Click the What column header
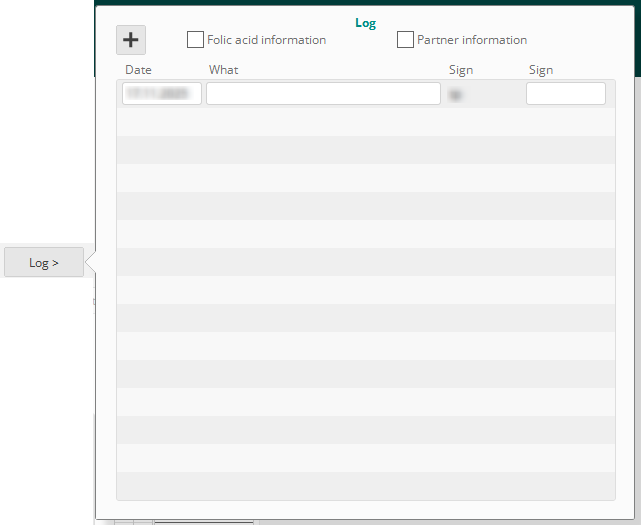This screenshot has width=641, height=525. click(223, 70)
